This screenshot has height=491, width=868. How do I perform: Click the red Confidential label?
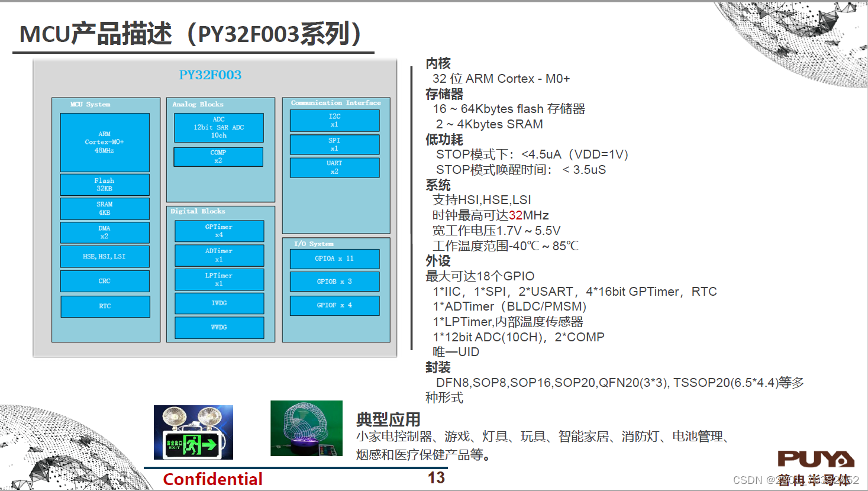point(213,479)
